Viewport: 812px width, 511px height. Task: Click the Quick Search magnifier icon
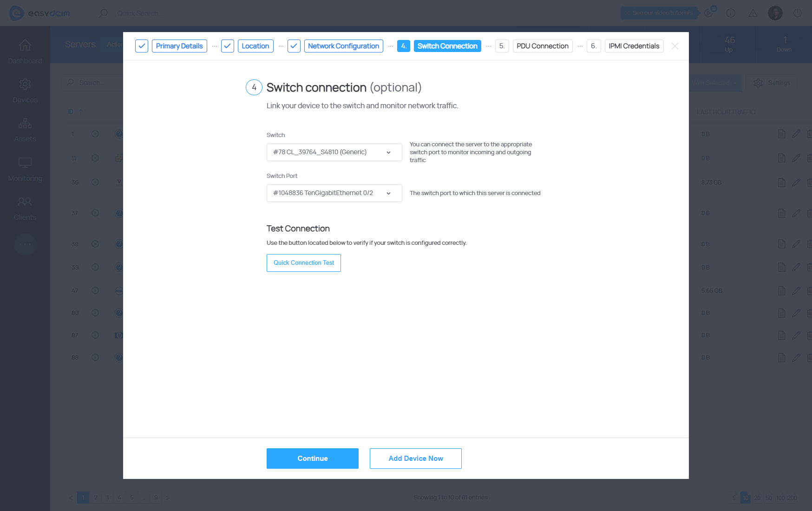pyautogui.click(x=103, y=13)
